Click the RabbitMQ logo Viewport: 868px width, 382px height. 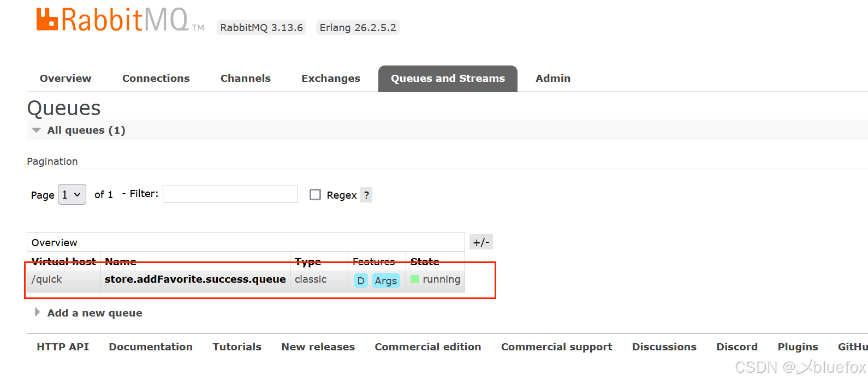click(x=120, y=20)
